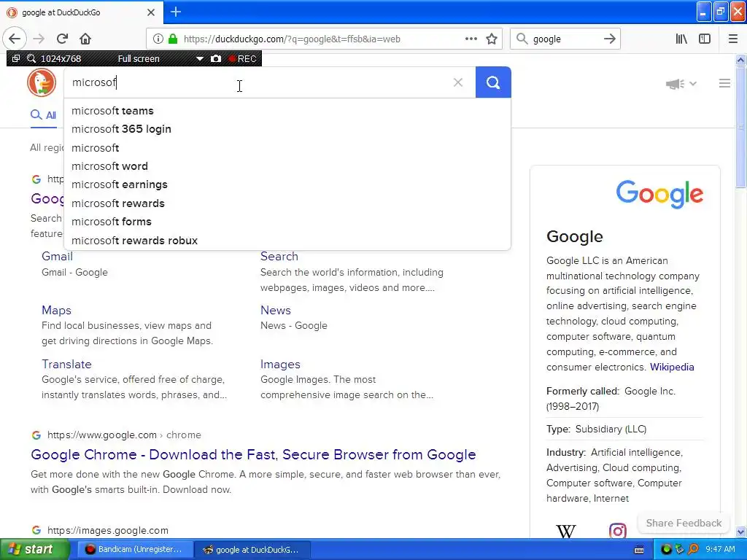Screen dimensions: 747x560
Task: Open the Images sitelink
Action: [x=280, y=365]
